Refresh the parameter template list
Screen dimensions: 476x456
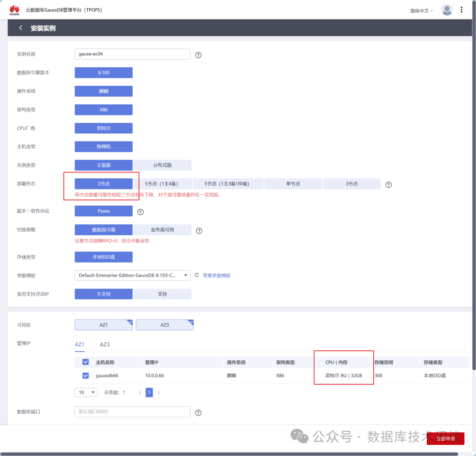pos(197,275)
